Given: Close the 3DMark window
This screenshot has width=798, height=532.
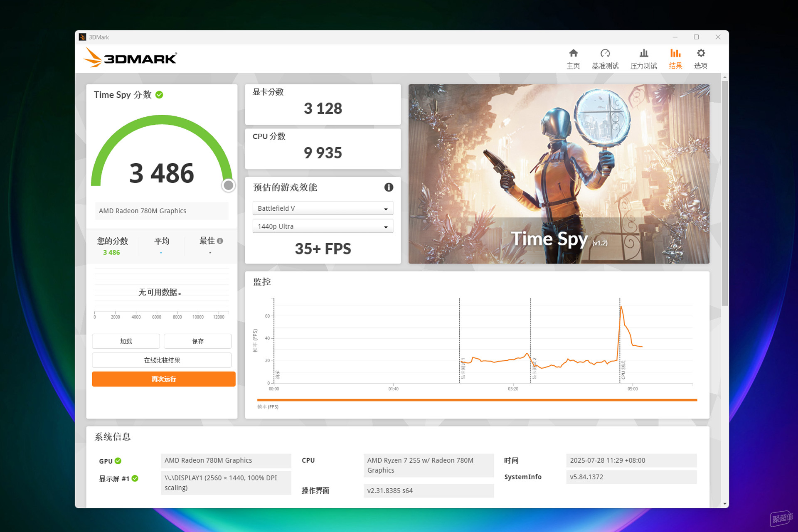Looking at the screenshot, I should point(718,37).
